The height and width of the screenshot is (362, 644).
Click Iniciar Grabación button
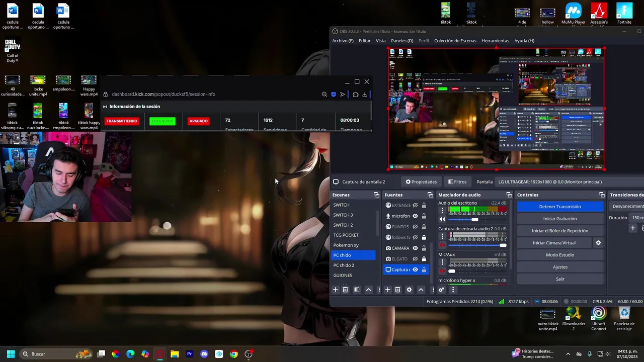pyautogui.click(x=560, y=219)
